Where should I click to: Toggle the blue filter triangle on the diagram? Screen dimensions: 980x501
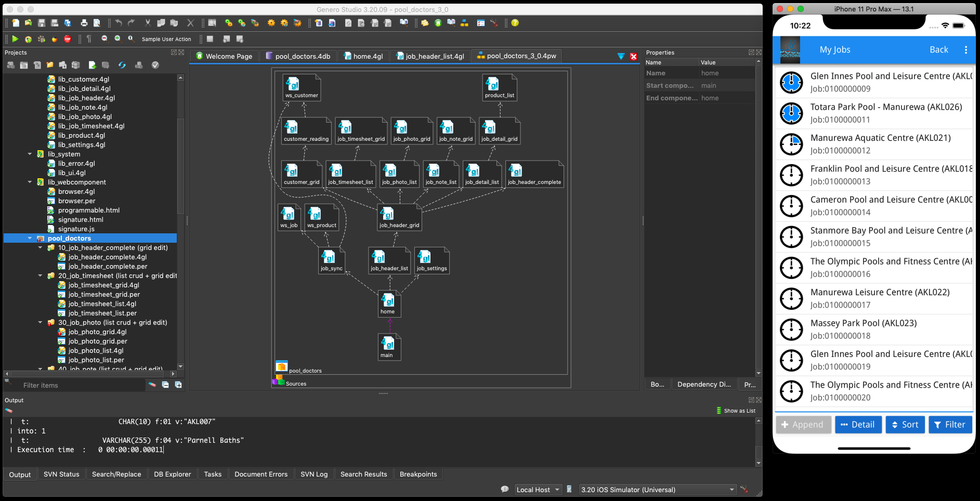tap(621, 57)
